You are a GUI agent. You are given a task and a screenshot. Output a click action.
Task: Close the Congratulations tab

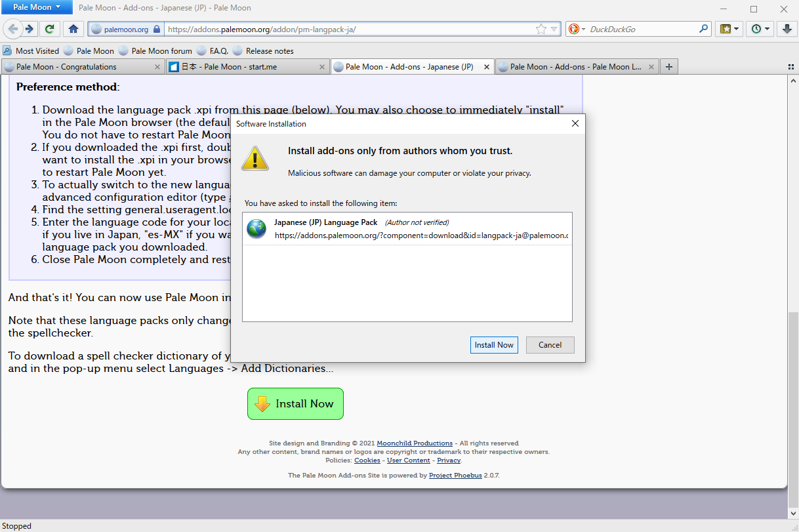[x=157, y=67]
